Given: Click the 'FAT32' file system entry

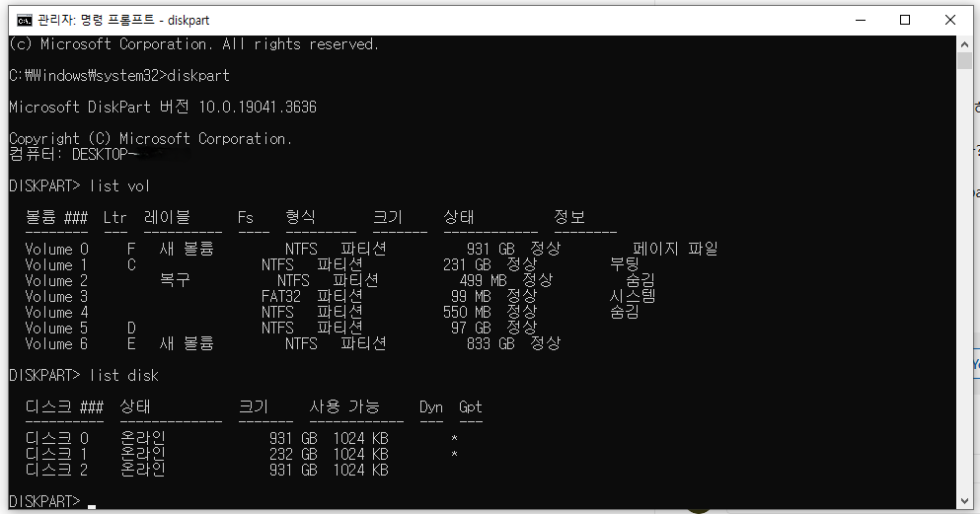Looking at the screenshot, I should click(281, 297).
